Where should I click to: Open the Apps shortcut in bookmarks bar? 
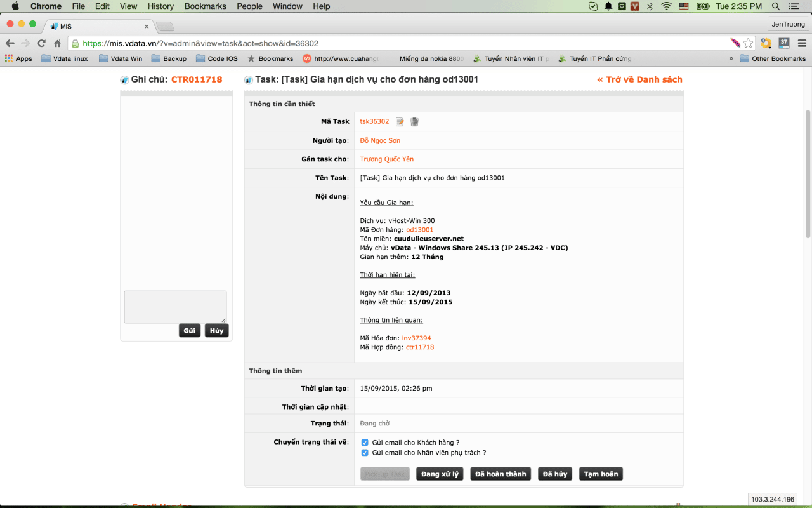click(18, 58)
